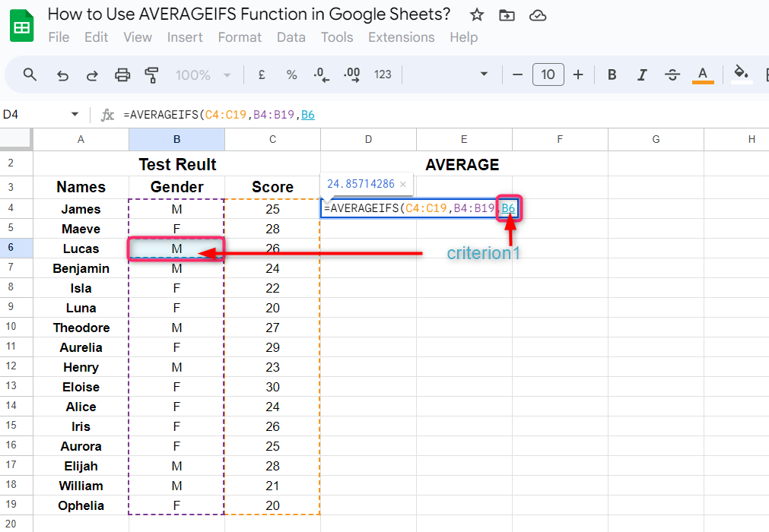Open the Help menu
Screen dimensions: 769x532
[464, 37]
